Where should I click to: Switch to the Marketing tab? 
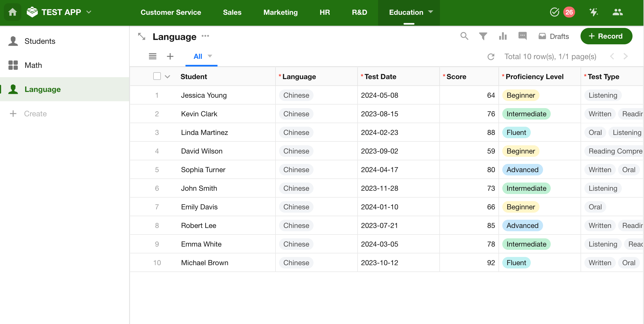280,12
